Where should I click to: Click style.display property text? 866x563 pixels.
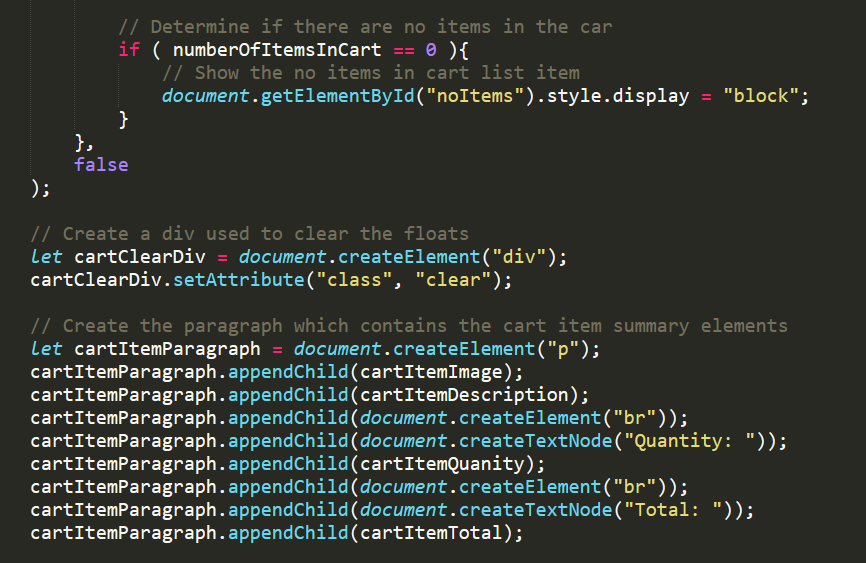(x=617, y=96)
